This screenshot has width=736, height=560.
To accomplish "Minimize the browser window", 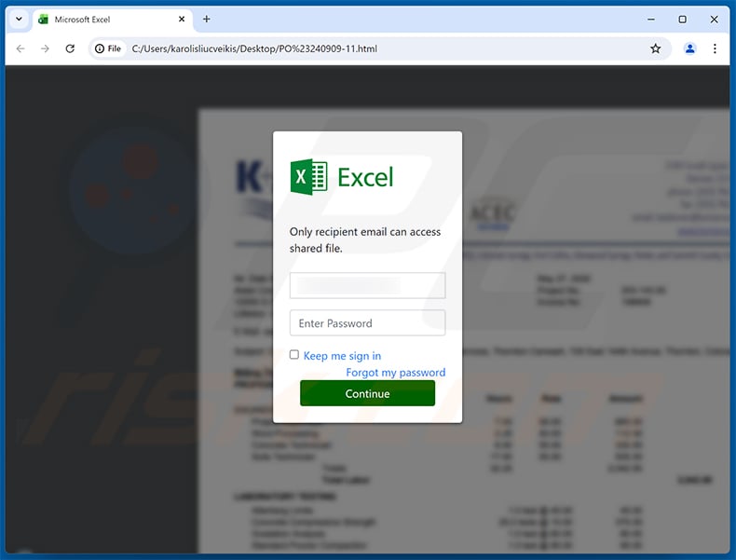I will pos(651,20).
